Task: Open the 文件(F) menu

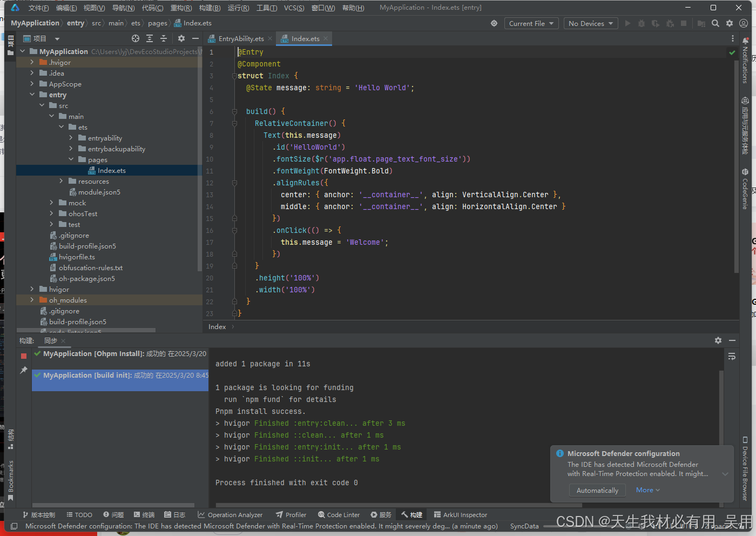Action: (38, 8)
